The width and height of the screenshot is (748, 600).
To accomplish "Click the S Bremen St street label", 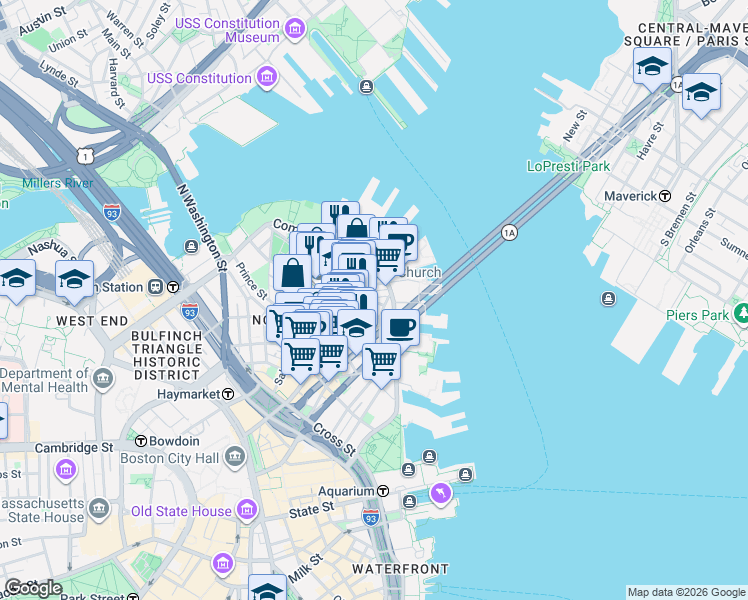I will pos(678,219).
